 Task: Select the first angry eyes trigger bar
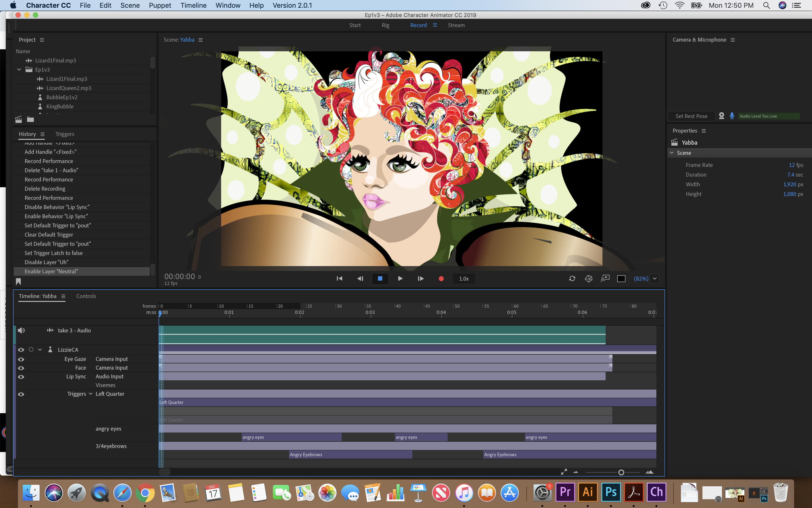coord(291,437)
